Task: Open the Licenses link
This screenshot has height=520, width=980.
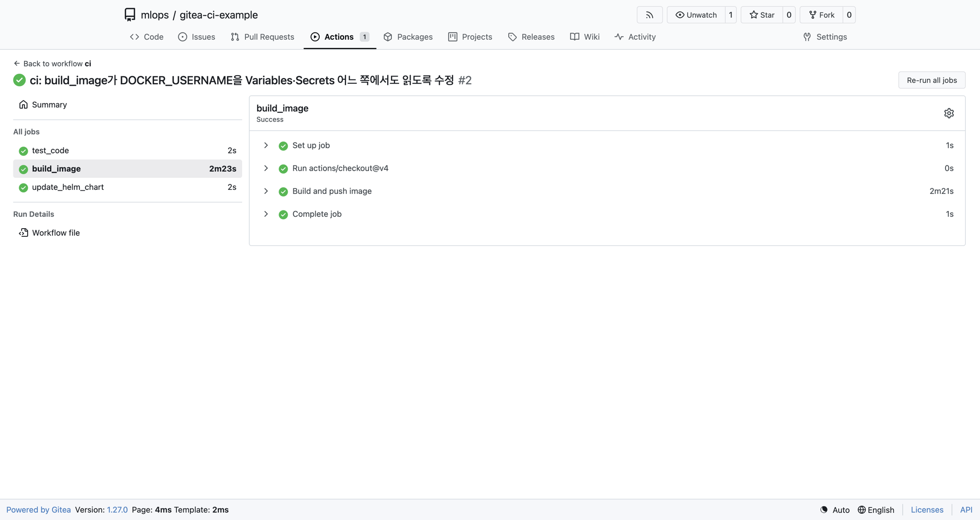Action: 927,510
